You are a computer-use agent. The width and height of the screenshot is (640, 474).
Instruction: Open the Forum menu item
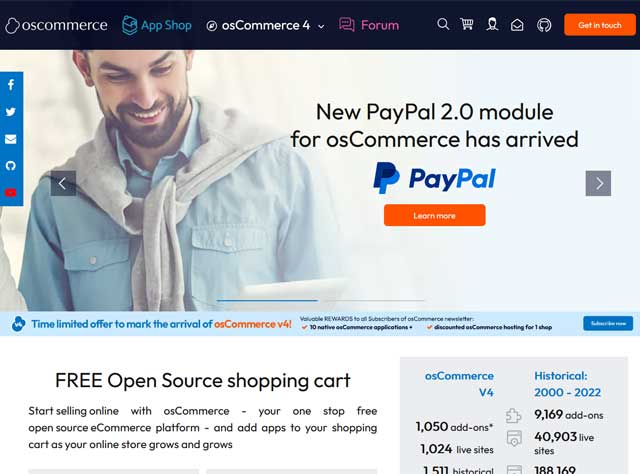pos(369,25)
